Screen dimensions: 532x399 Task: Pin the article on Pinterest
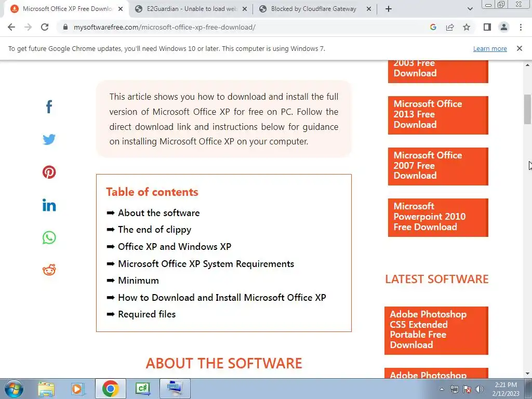point(49,172)
